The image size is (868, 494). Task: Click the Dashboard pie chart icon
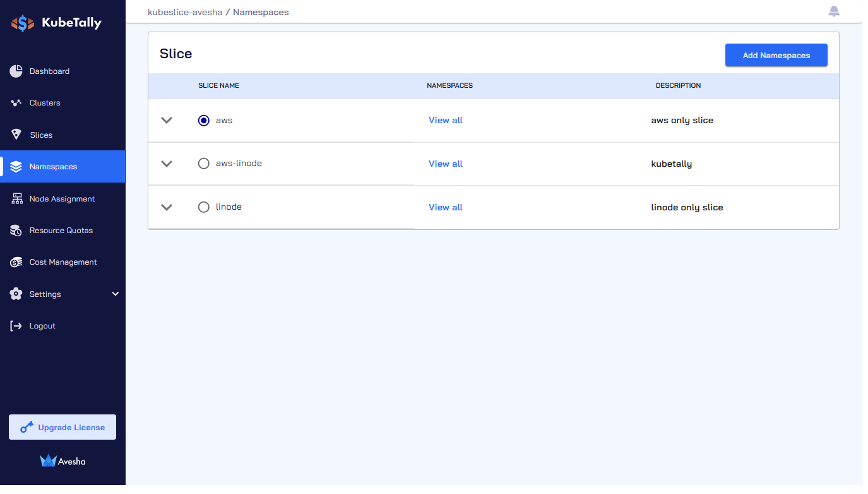point(16,71)
